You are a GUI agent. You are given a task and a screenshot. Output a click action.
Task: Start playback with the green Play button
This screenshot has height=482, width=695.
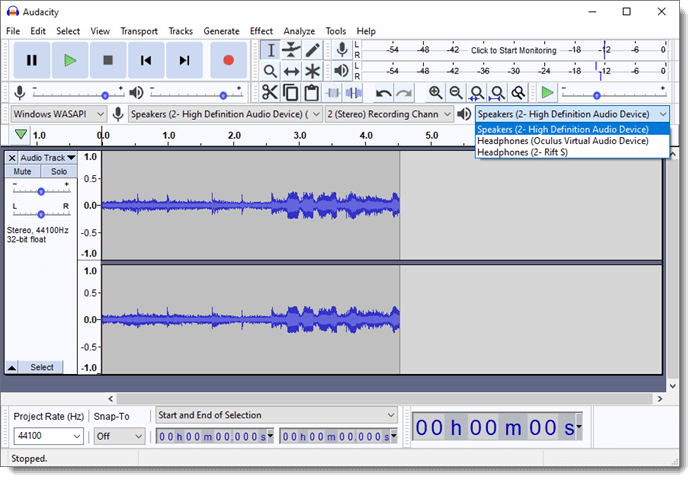pyautogui.click(x=70, y=60)
